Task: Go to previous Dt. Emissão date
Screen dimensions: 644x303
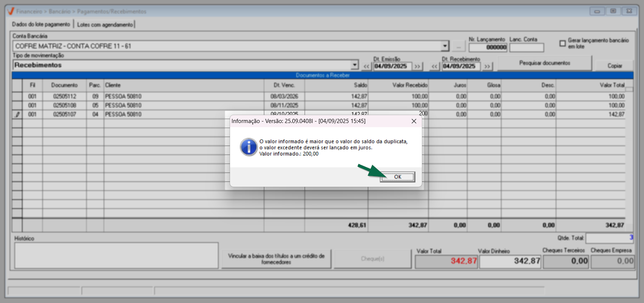Action: [366, 66]
